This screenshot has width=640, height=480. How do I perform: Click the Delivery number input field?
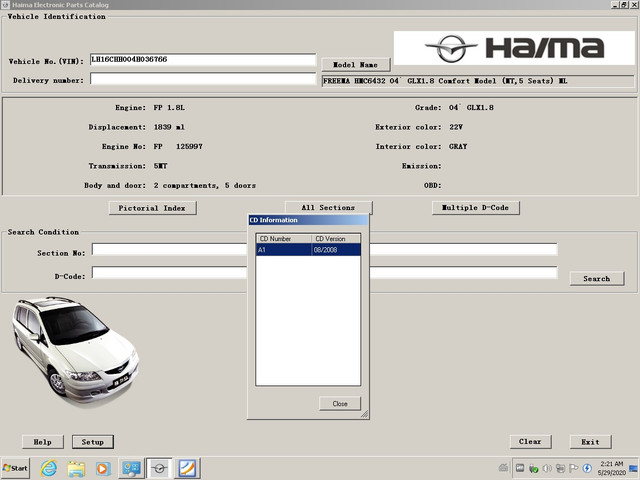[x=203, y=79]
